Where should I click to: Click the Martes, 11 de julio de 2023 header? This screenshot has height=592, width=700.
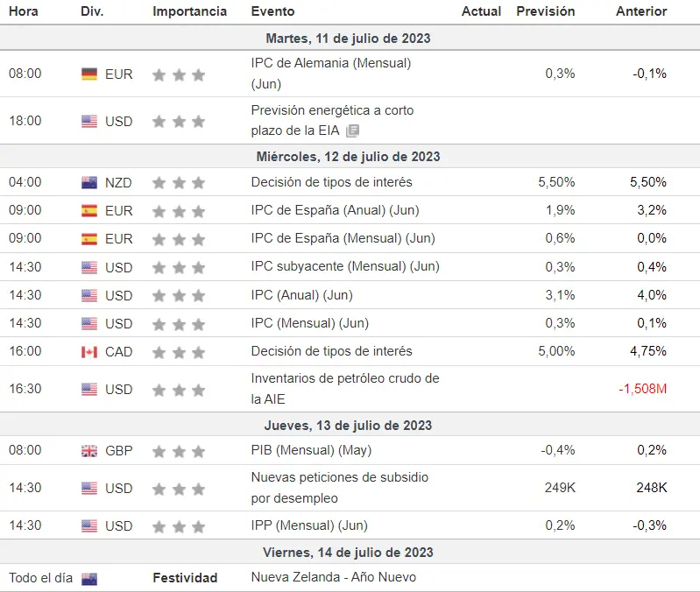pyautogui.click(x=348, y=39)
